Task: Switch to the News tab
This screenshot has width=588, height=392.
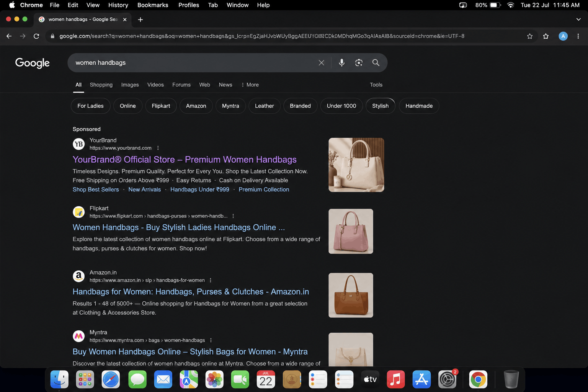Action: [x=225, y=85]
